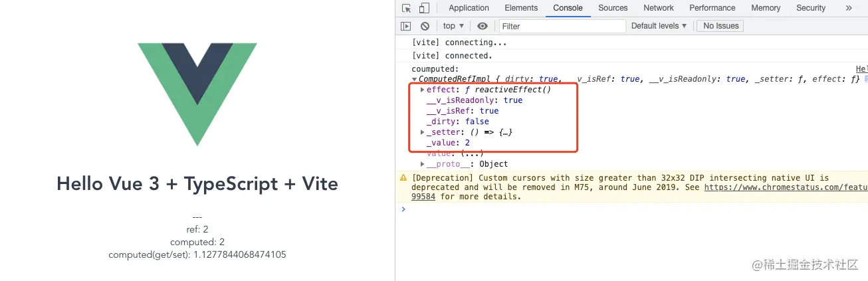Image resolution: width=868 pixels, height=281 pixels.
Task: Click the 'Hello Vue 3 + TypeScript + Vite' heading
Action: [197, 183]
